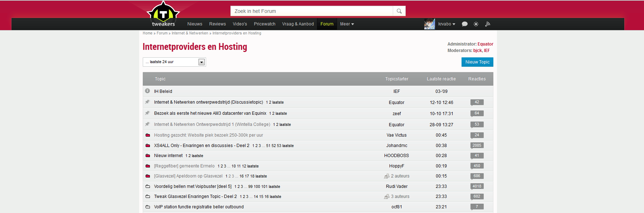The height and width of the screenshot is (213, 644).
Task: Click folder icon of Hosting gezocht topic
Action: point(148,135)
